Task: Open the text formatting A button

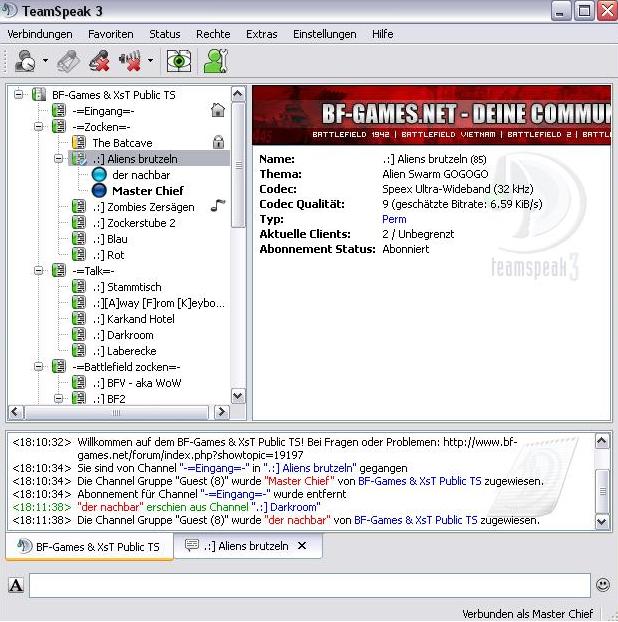Action: 16,585
